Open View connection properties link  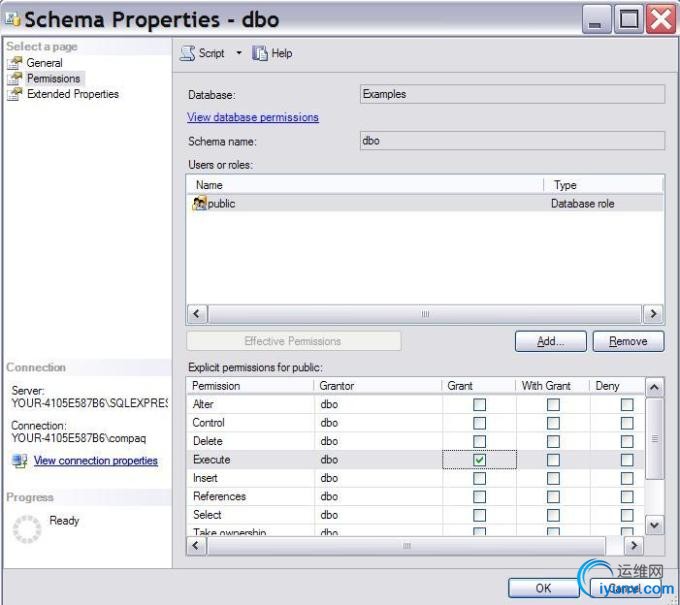96,461
